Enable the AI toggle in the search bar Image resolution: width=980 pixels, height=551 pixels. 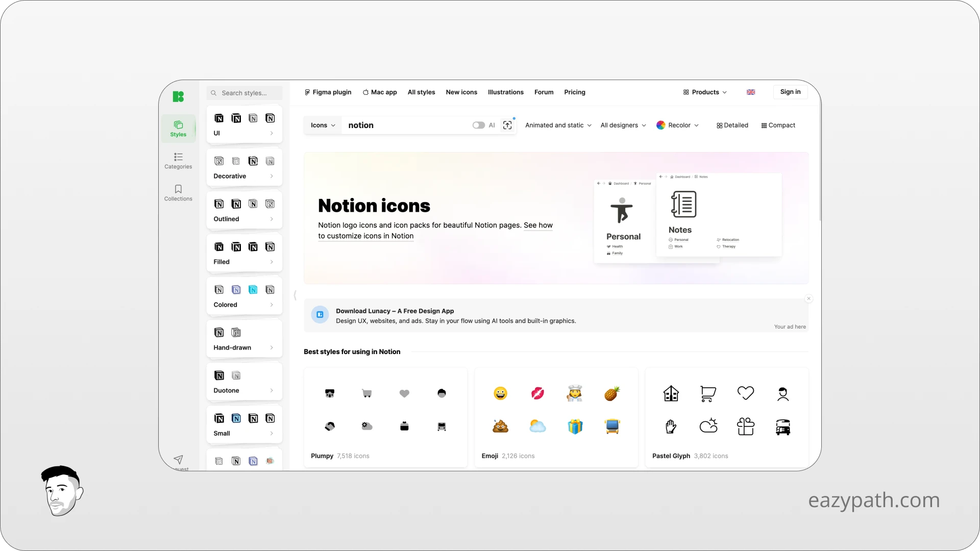tap(478, 125)
